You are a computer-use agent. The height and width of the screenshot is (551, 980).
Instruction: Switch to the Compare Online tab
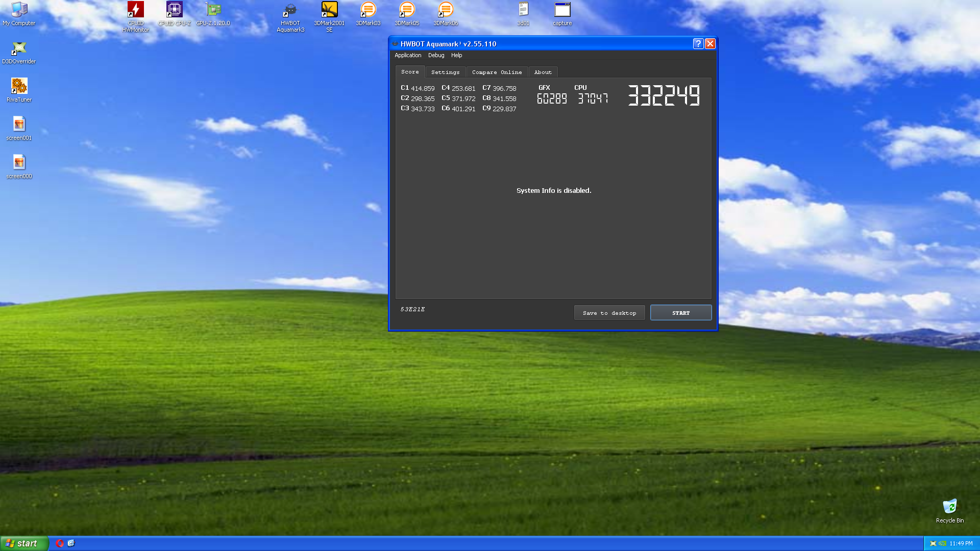pyautogui.click(x=497, y=72)
